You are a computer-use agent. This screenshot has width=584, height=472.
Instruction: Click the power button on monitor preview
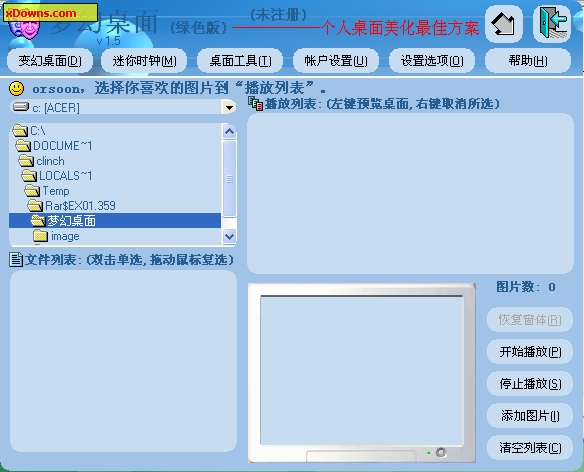click(x=441, y=452)
